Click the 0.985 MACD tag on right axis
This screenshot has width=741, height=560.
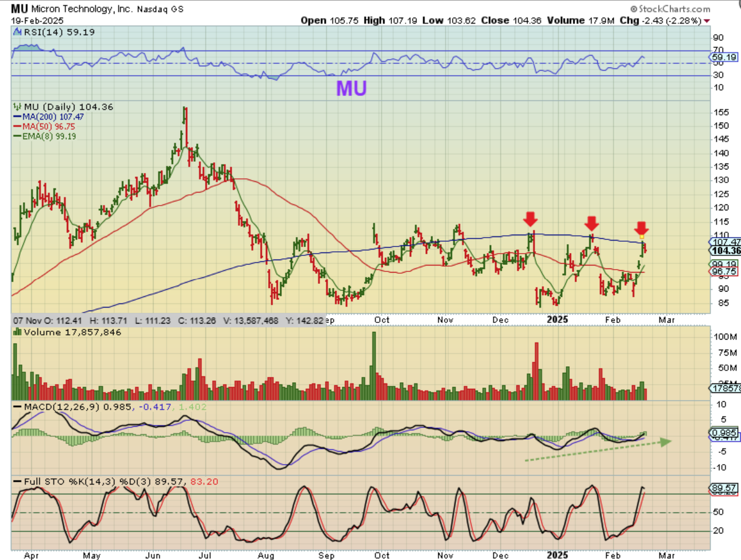[x=724, y=433]
